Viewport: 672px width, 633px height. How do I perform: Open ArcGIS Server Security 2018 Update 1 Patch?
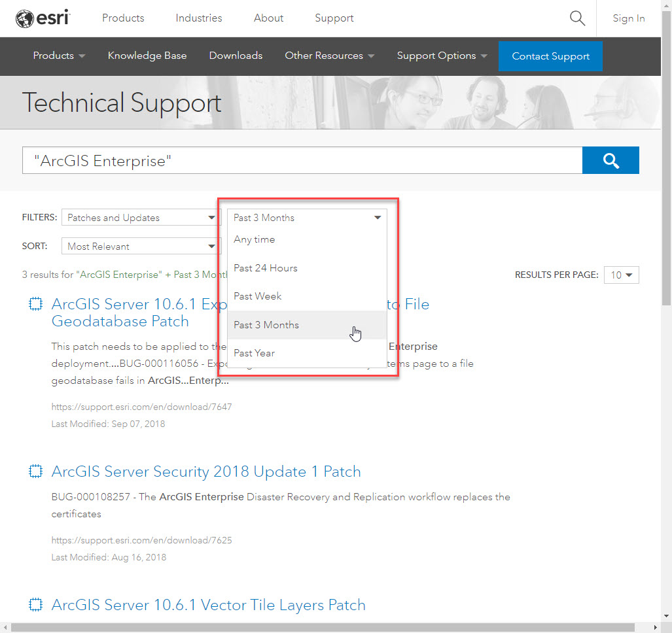click(x=206, y=471)
